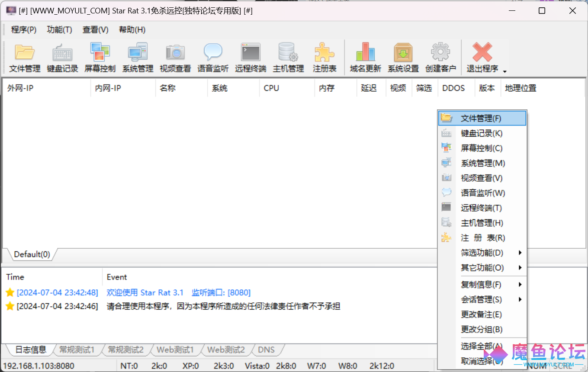Select log entry dated 23:42:46

[x=173, y=307]
